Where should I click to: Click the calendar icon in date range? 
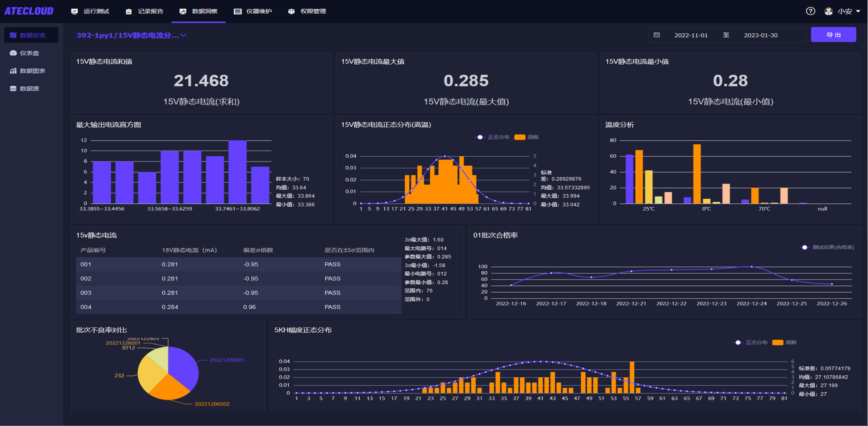click(x=656, y=35)
